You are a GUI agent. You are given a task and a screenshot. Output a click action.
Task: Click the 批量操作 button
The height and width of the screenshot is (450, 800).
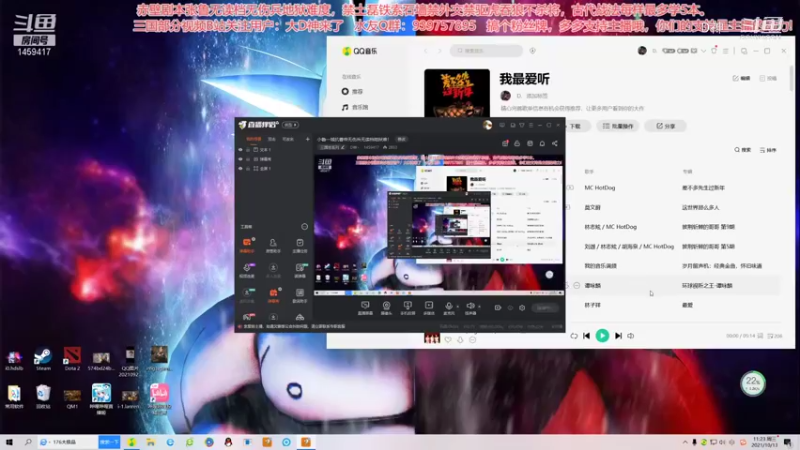coord(618,126)
